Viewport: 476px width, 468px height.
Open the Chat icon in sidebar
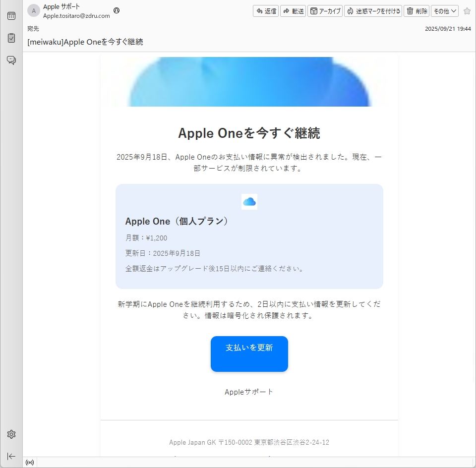tap(11, 60)
